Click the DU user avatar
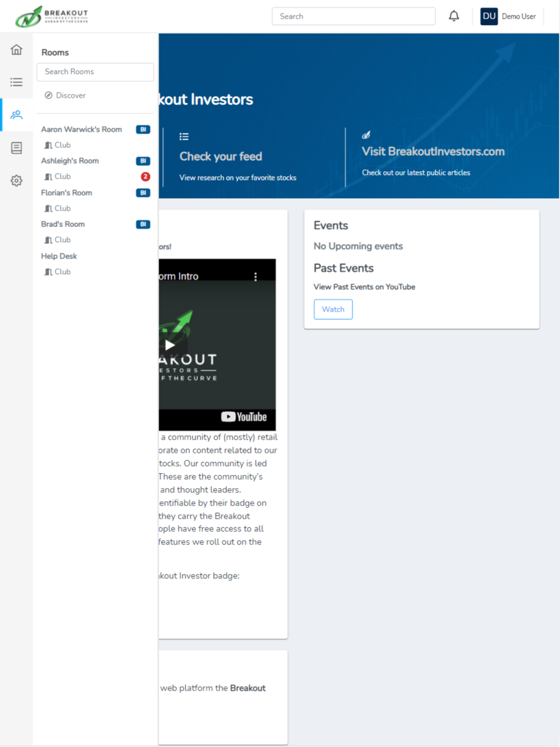This screenshot has height=747, width=560. 489,16
